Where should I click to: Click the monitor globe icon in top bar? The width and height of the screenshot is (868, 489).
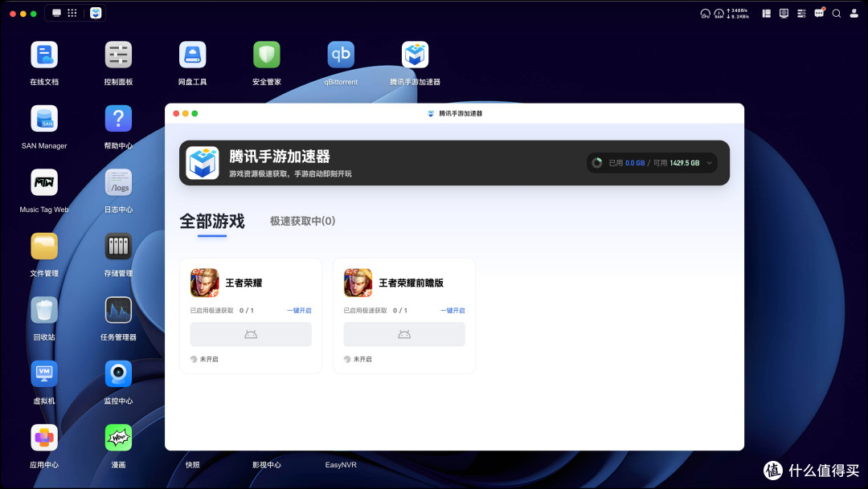[784, 14]
